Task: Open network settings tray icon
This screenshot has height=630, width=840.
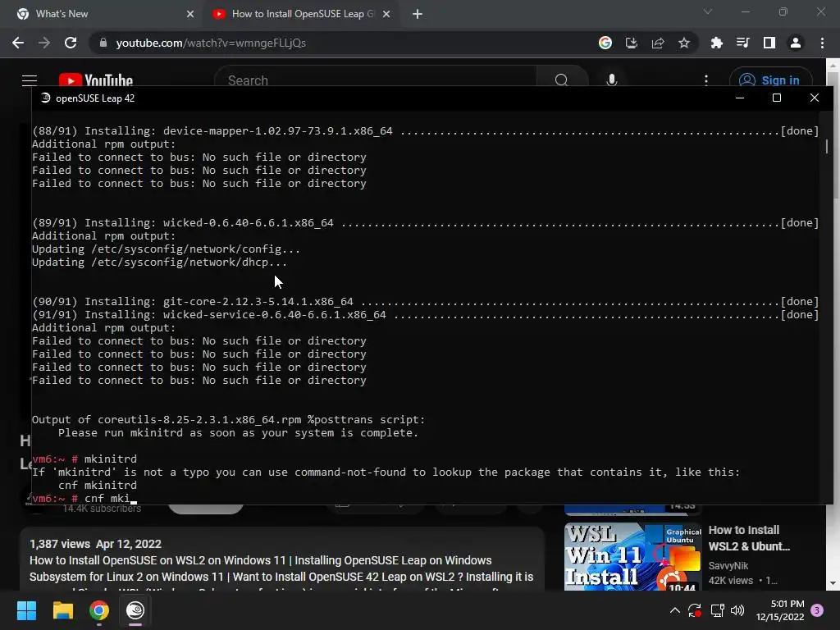Action: click(717, 610)
